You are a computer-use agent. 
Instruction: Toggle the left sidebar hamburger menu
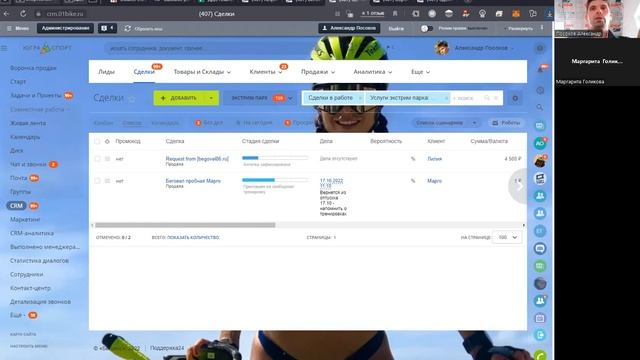pyautogui.click(x=4, y=48)
